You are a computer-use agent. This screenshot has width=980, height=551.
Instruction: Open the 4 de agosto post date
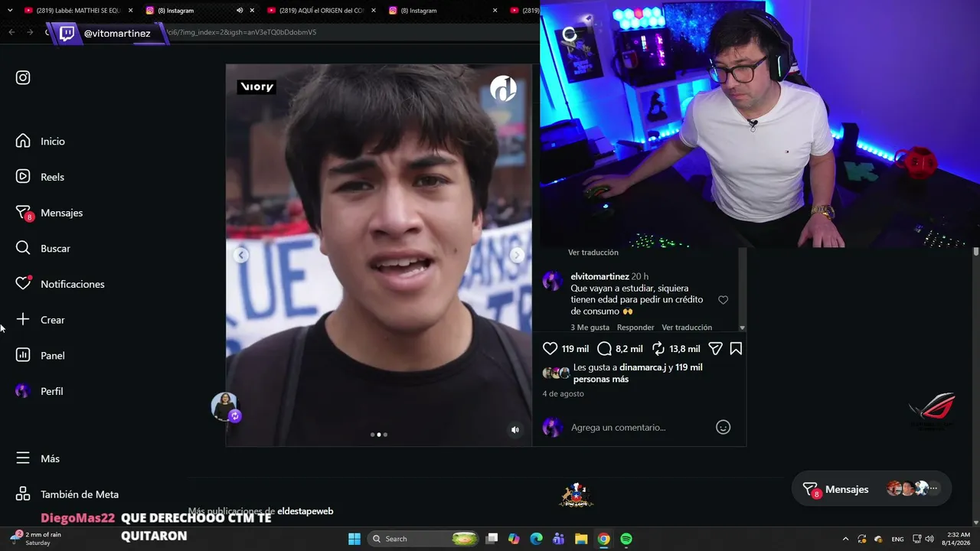(x=563, y=394)
